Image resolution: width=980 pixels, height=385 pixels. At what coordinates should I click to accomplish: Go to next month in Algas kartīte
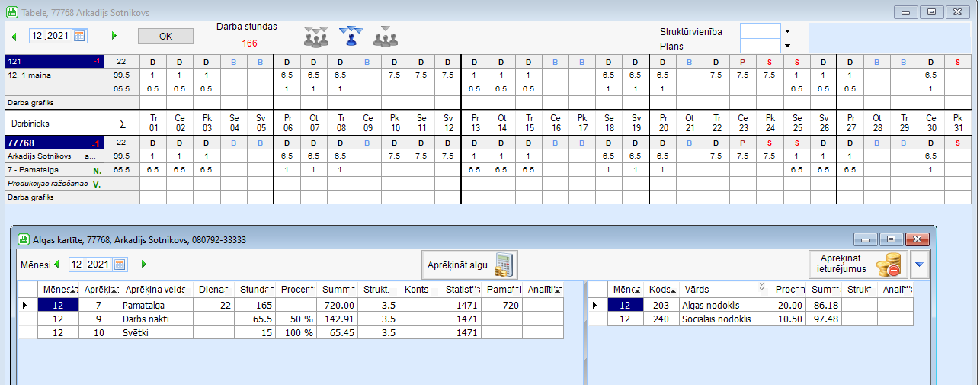click(x=144, y=265)
